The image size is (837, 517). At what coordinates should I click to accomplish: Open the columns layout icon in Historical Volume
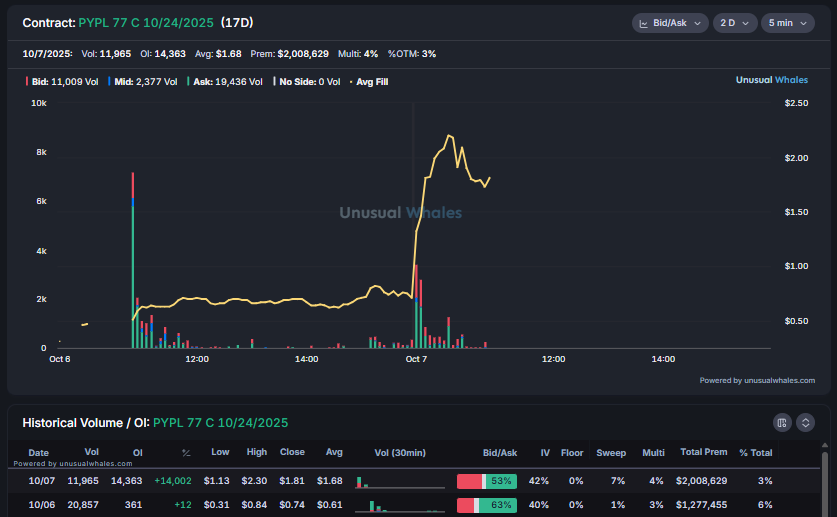pos(783,422)
